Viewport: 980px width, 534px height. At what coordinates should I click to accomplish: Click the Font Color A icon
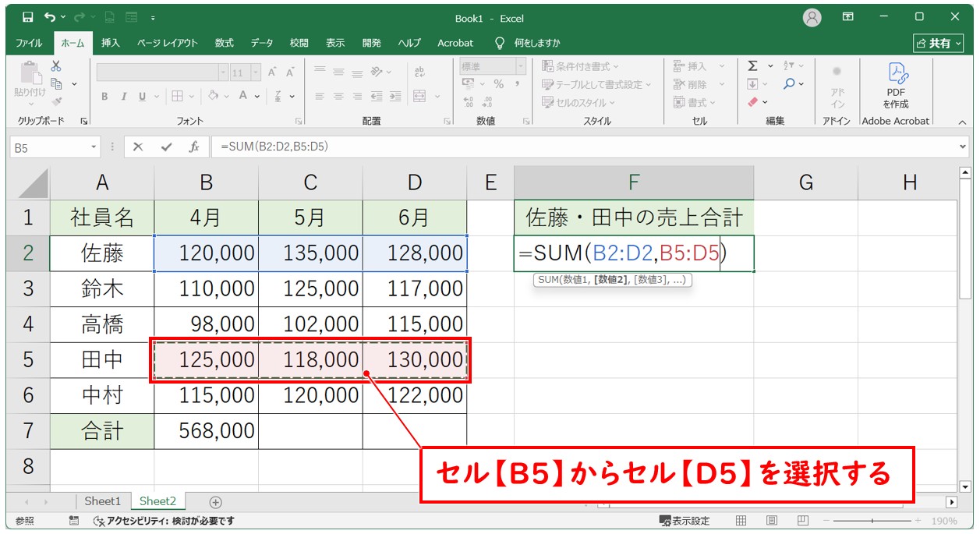[x=243, y=96]
